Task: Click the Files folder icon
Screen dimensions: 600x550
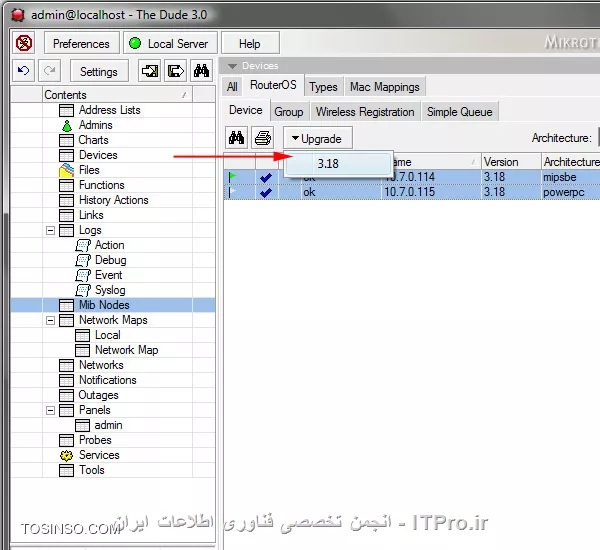Action: tap(67, 170)
